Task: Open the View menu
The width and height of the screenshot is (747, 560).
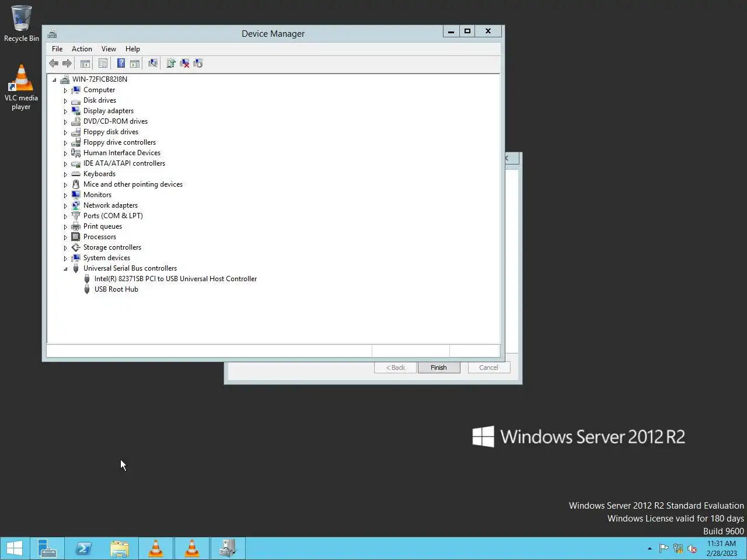Action: tap(109, 49)
